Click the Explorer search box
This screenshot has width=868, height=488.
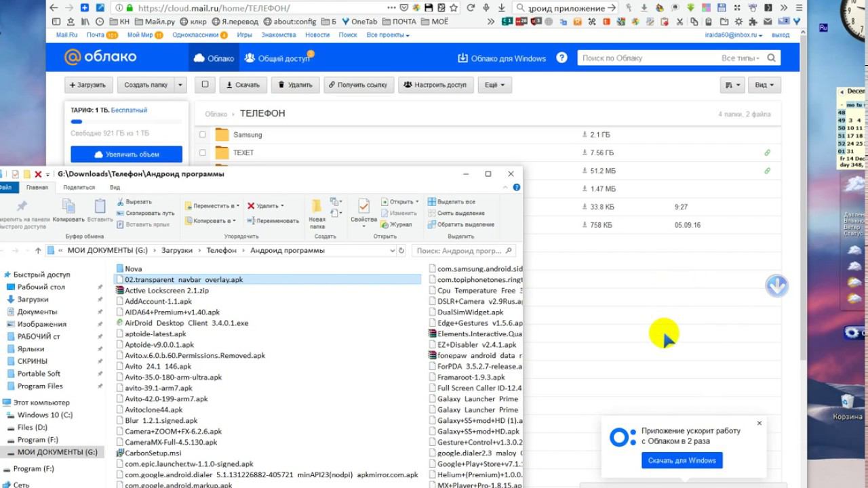[464, 251]
